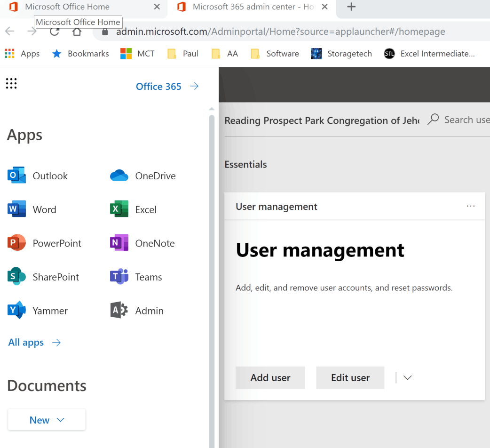
Task: Click the Admin app icon
Action: 119,311
